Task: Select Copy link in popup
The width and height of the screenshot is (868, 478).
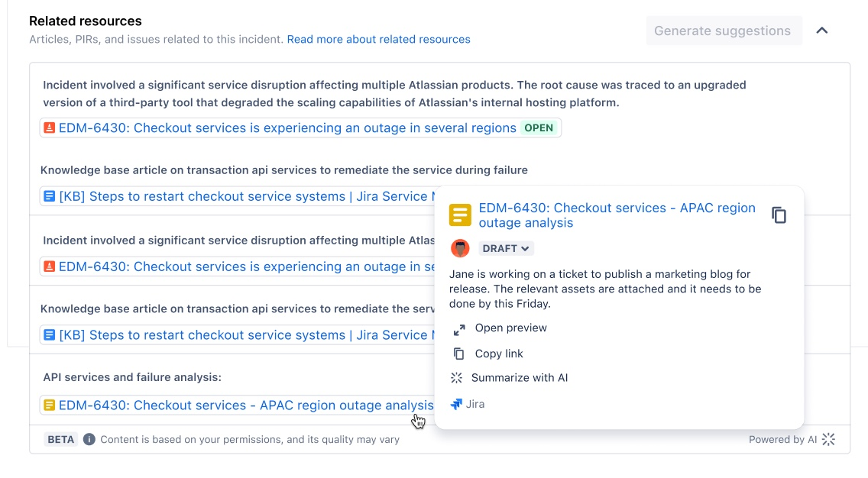Action: point(498,354)
